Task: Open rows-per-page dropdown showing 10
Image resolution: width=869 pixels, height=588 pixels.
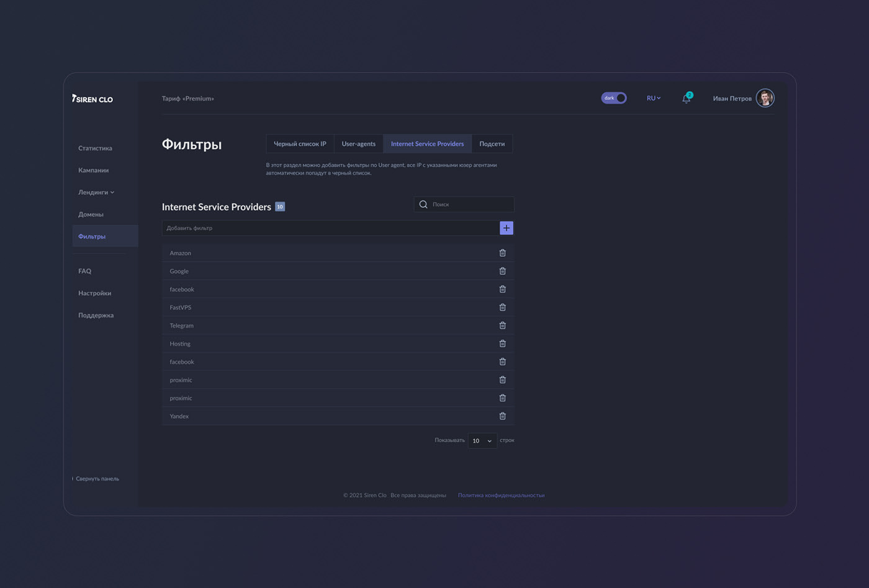Action: (482, 440)
